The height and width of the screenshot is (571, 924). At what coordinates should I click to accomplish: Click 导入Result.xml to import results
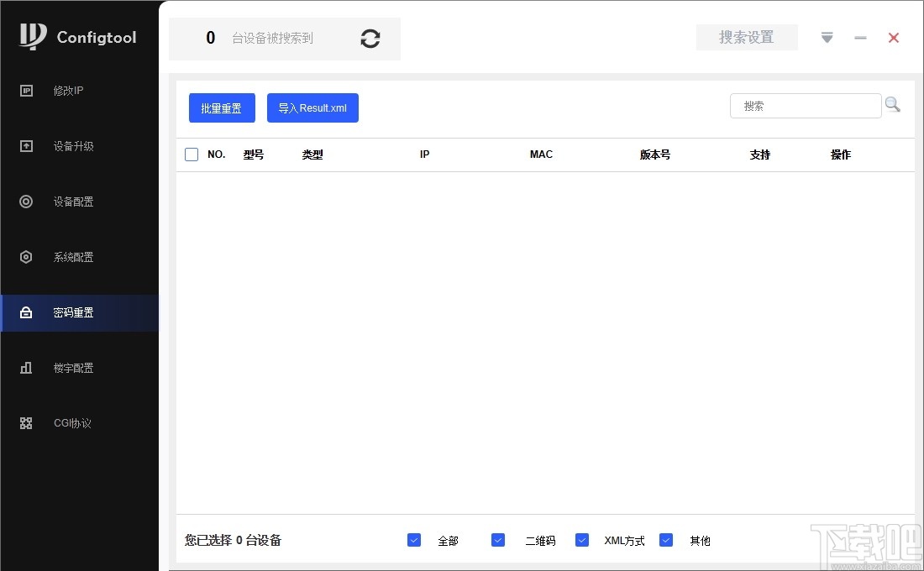(312, 107)
